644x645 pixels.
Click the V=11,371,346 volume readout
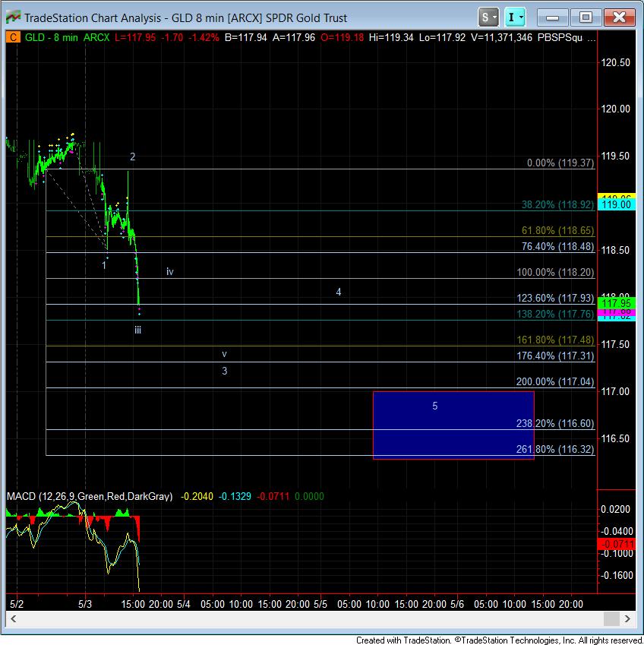(x=502, y=38)
